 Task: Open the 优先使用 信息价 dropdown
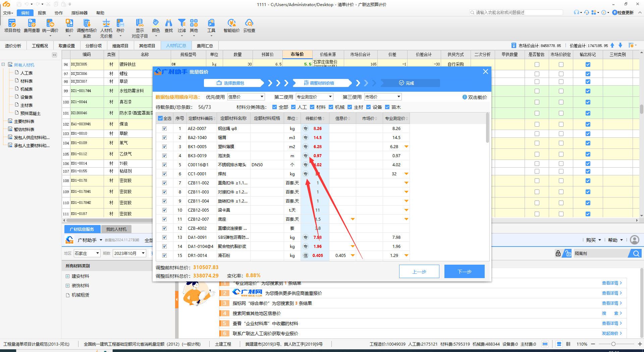coord(246,97)
